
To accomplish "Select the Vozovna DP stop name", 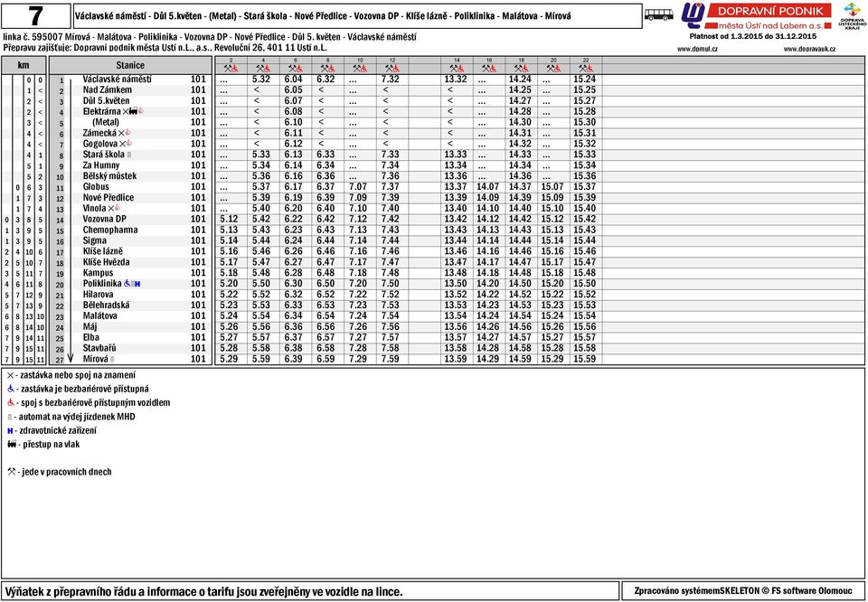I will pyautogui.click(x=105, y=219).
